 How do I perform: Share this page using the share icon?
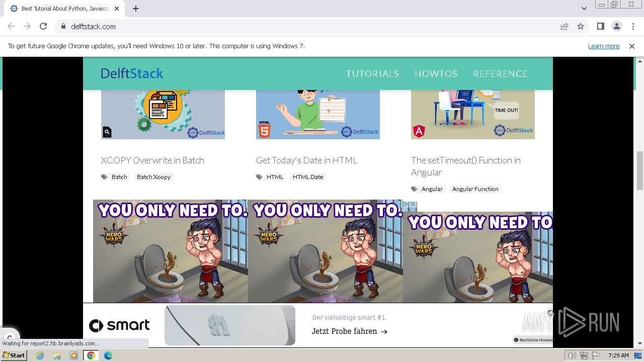[x=565, y=26]
